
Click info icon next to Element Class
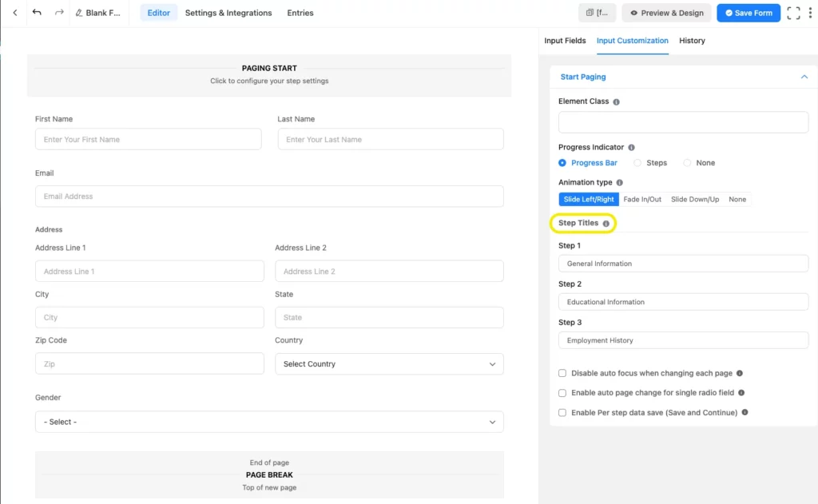616,101
